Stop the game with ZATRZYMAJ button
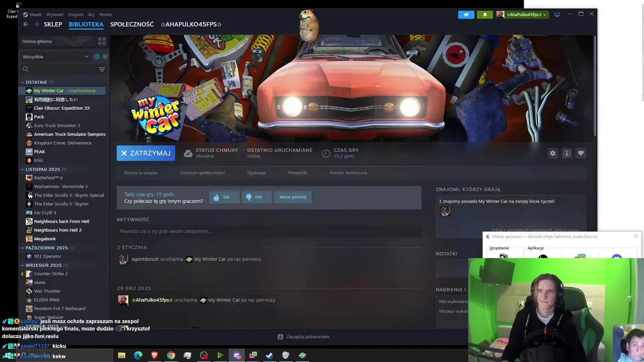The image size is (644, 362). pyautogui.click(x=146, y=153)
